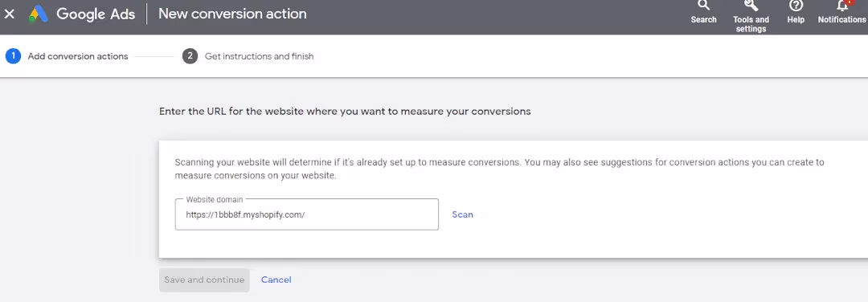Click the Help label in header

coord(796,19)
